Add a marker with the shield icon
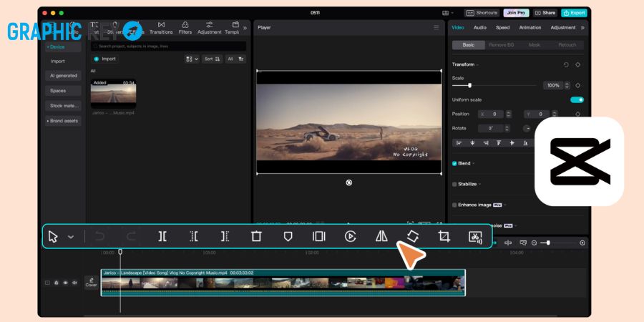 coord(288,236)
